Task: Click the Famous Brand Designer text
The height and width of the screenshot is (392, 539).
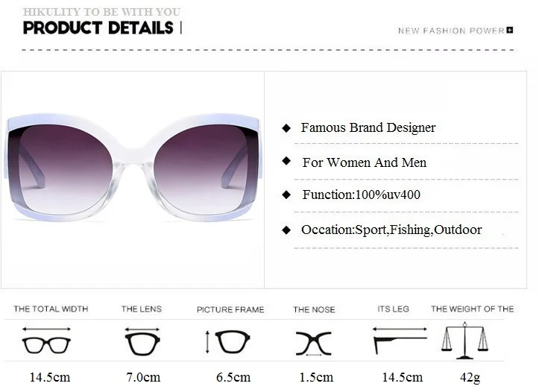Action: 368,127
